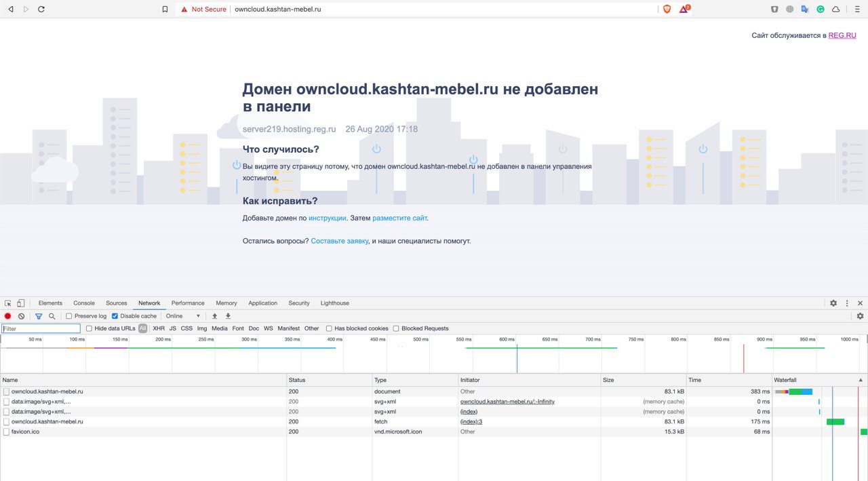Filter requests by Media
The width and height of the screenshot is (868, 481).
click(220, 328)
